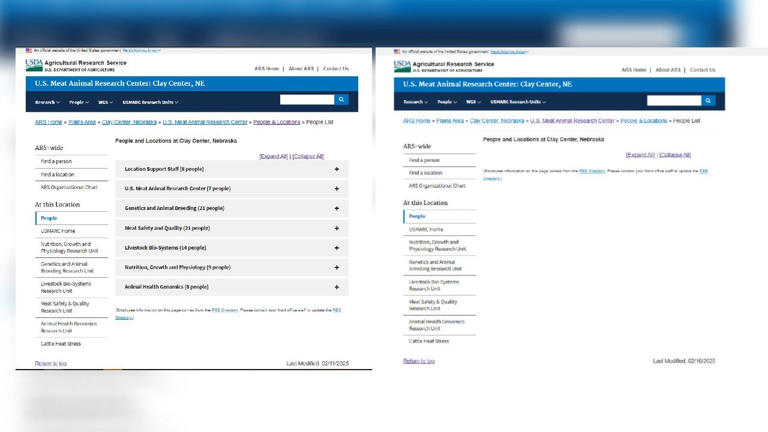
Task: Click the USDA logo on the left page
Action: [x=34, y=65]
